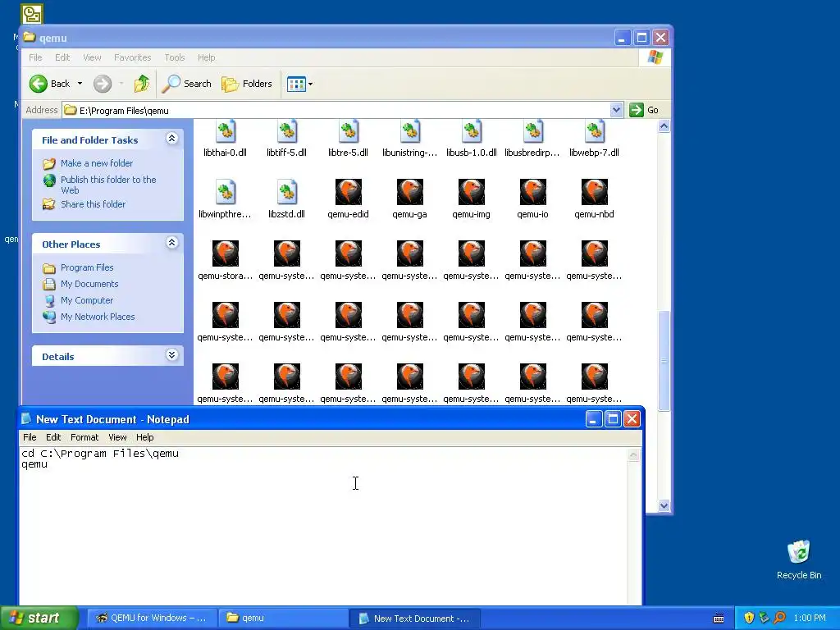Select the libusb-1.0.dll file icon
The image size is (840, 630).
[x=472, y=132]
